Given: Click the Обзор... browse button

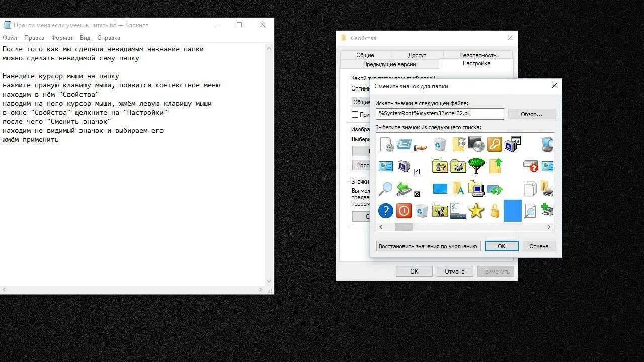Looking at the screenshot, I should (532, 114).
